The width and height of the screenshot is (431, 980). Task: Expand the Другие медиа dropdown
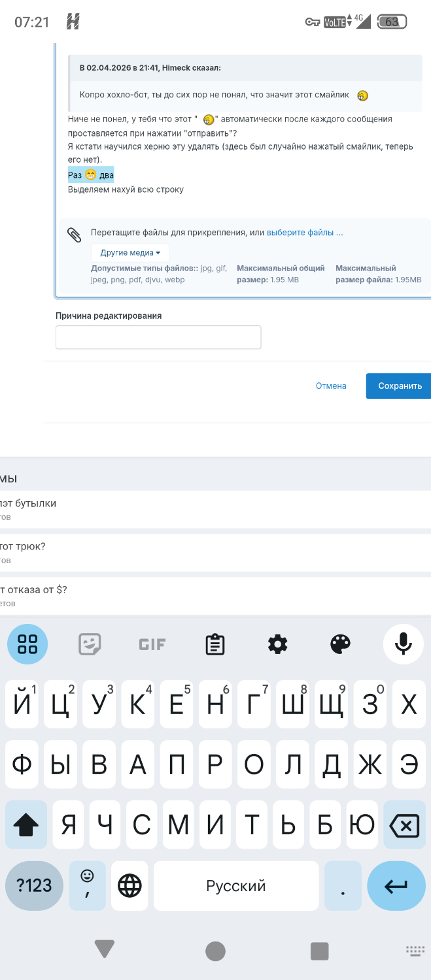pos(130,253)
